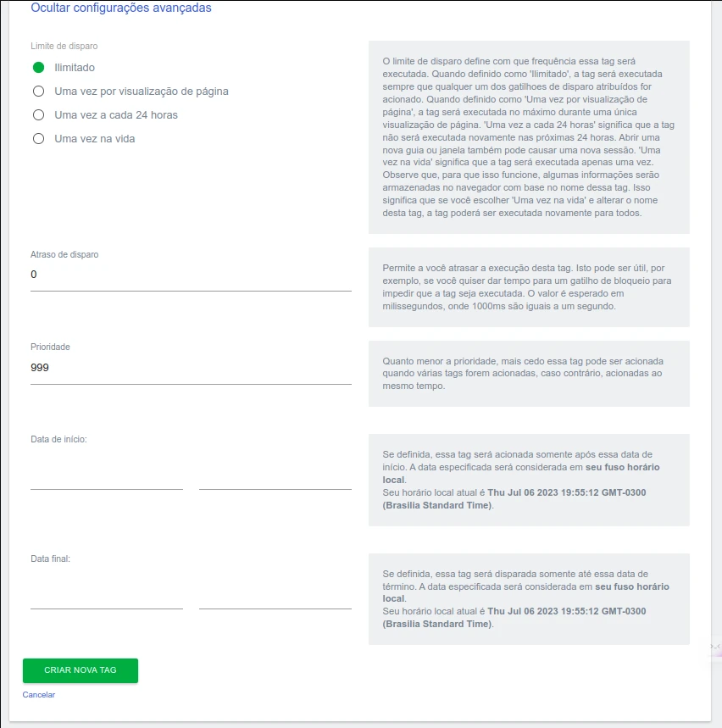Select 'Uma vez a cada 24 horas'

click(38, 115)
